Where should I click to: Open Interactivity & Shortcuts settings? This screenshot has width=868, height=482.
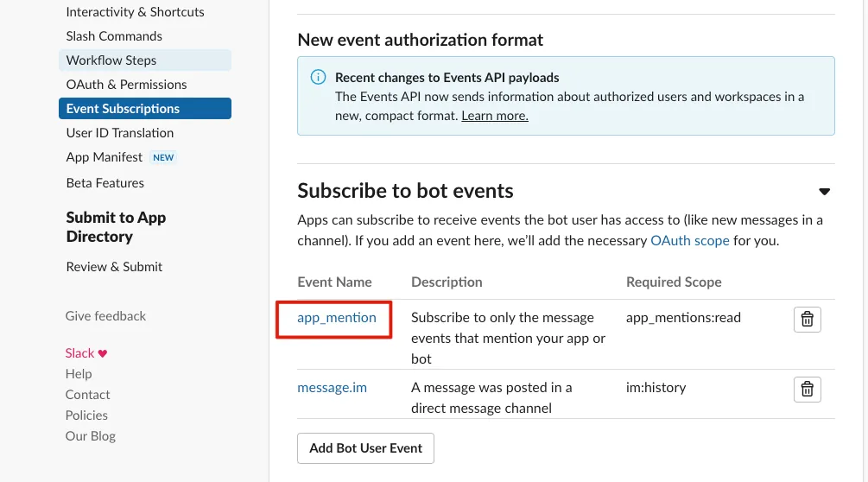click(135, 12)
